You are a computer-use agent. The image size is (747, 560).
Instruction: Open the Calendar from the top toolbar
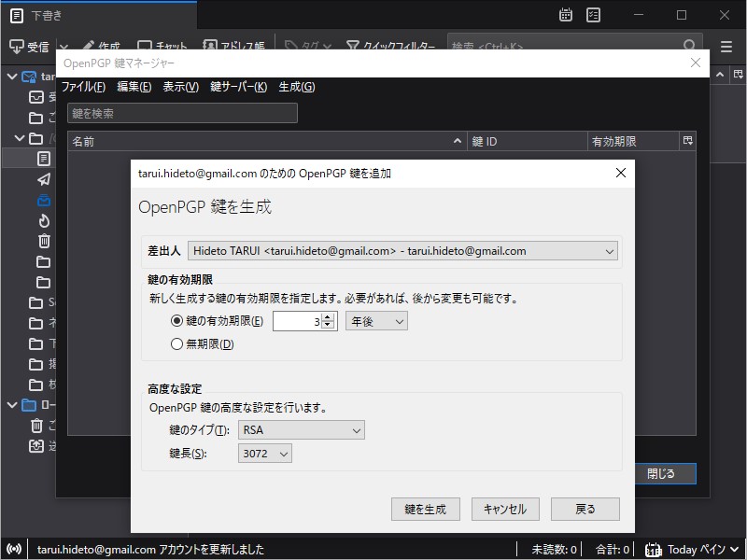click(568, 15)
